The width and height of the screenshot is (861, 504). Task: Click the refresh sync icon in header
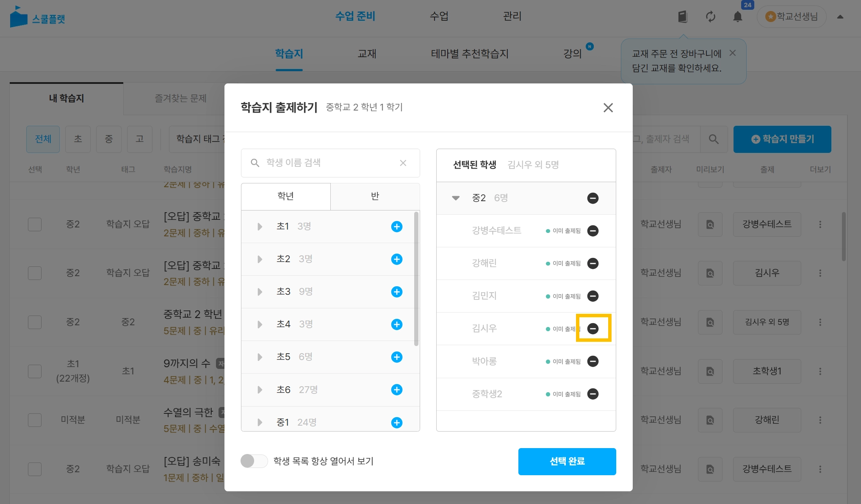pos(710,17)
